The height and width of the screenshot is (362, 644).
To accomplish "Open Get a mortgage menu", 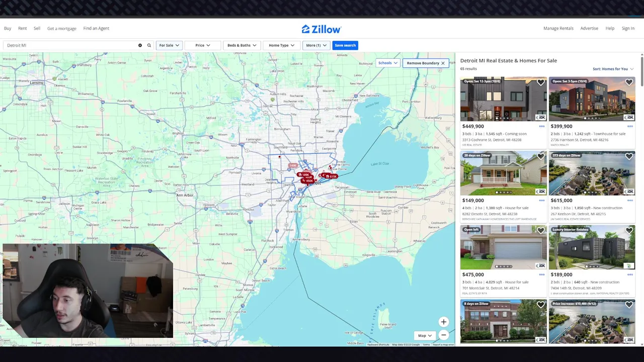I will click(62, 29).
